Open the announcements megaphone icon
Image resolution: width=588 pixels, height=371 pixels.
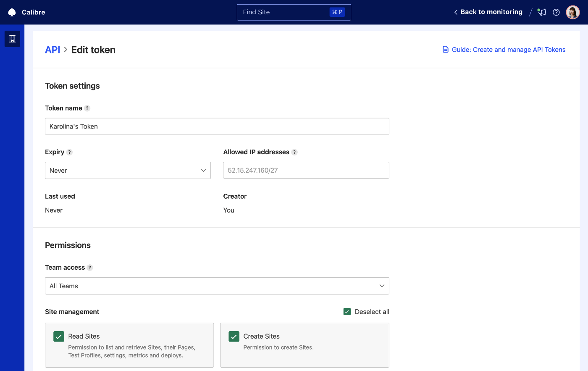click(541, 12)
